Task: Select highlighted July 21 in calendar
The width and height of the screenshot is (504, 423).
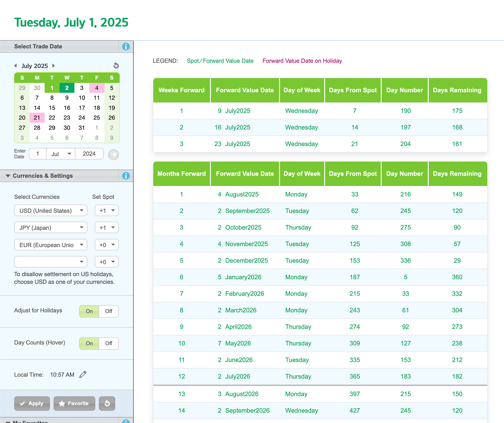Action: point(37,118)
